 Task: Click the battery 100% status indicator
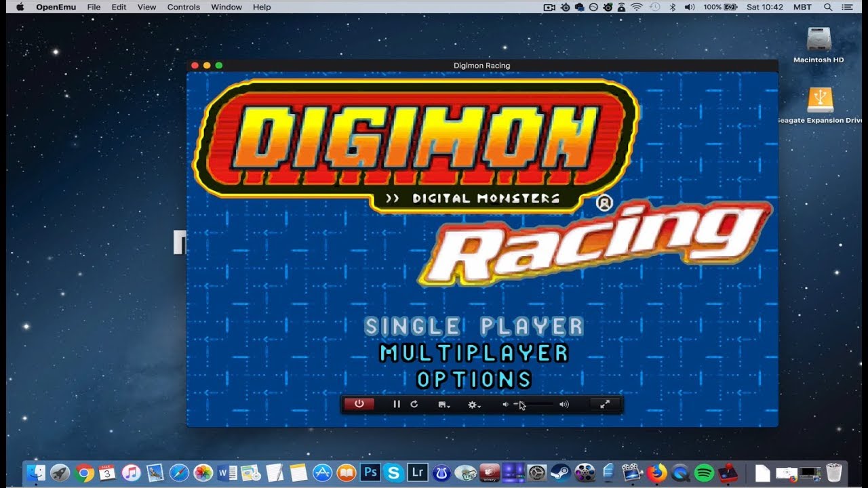[720, 7]
